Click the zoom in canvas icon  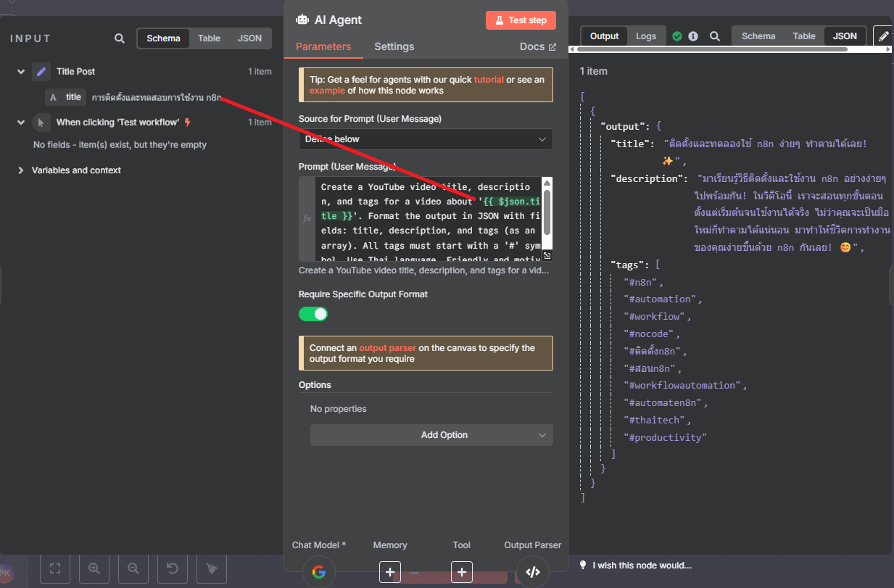tap(94, 569)
